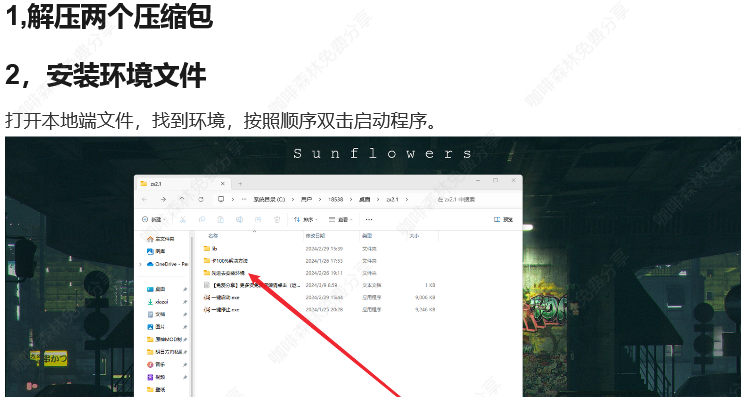Navigate up one folder level
741x397 pixels.
click(182, 199)
